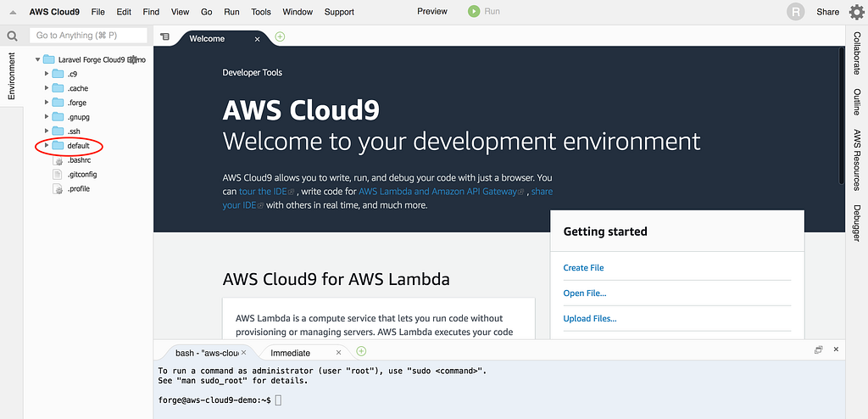Switch to the Immediate tab

[x=291, y=353]
